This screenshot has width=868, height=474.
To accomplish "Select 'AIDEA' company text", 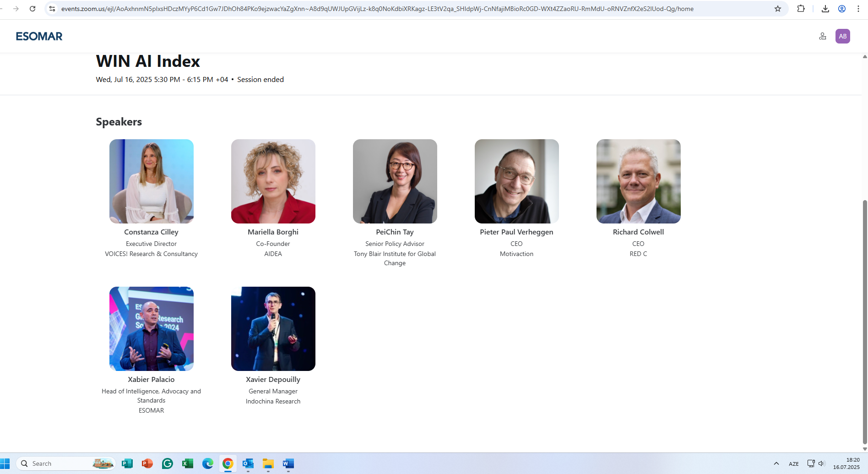I will [273, 254].
